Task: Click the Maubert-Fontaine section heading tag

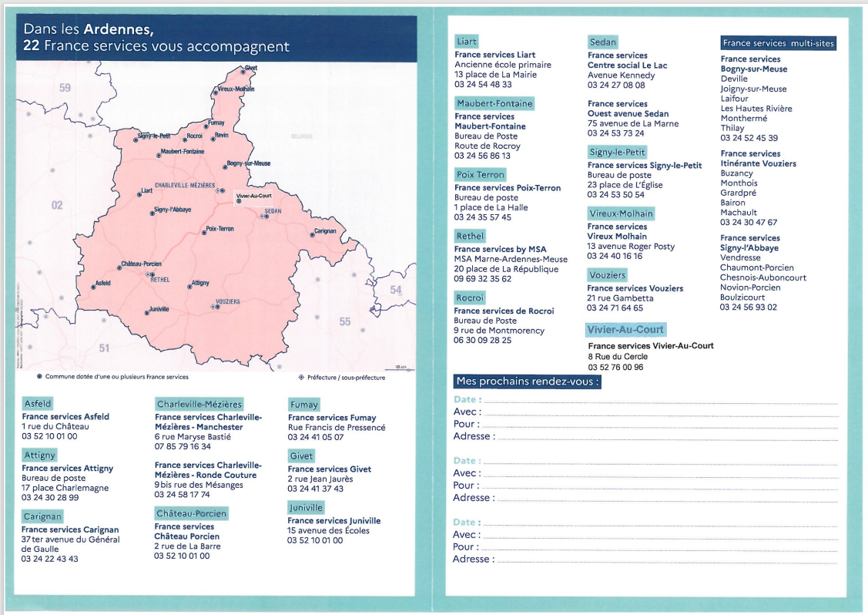Action: [x=495, y=103]
